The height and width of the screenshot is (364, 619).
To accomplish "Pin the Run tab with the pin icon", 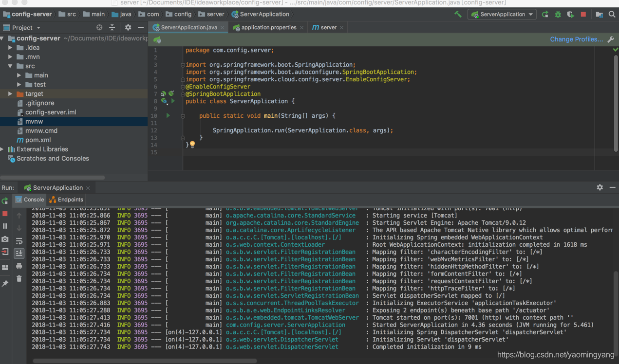I will point(5,283).
